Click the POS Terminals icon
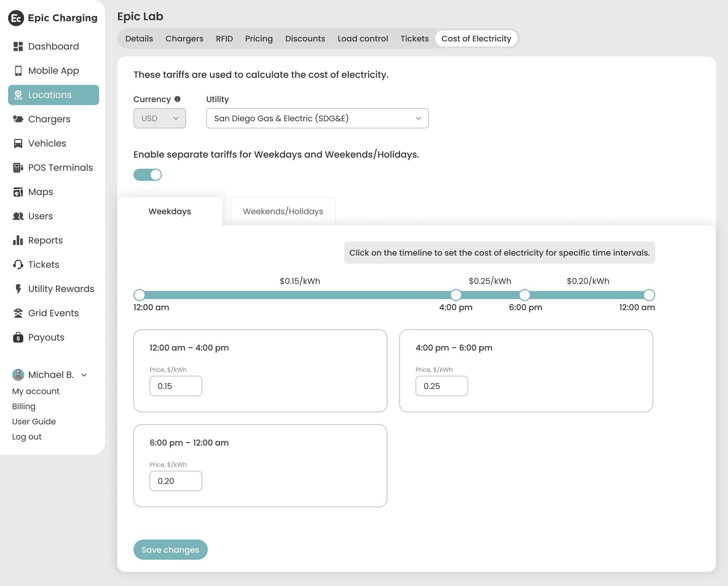728x586 pixels. click(x=18, y=168)
